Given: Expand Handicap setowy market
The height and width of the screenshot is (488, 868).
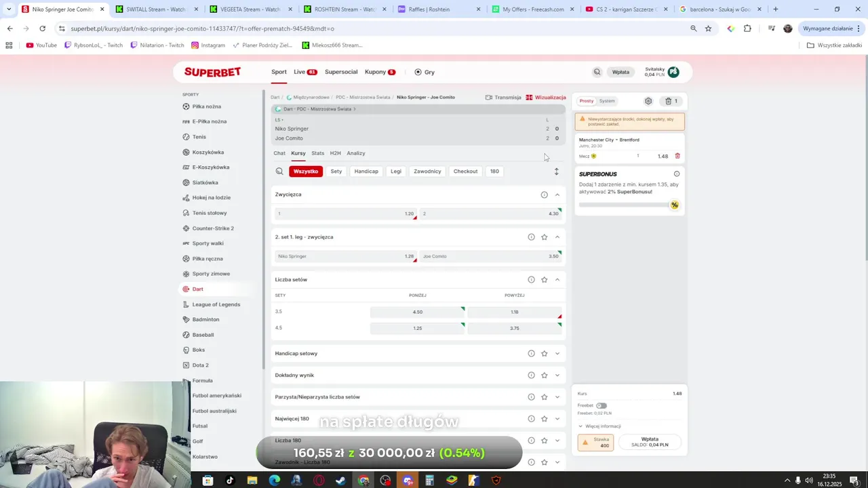Looking at the screenshot, I should coord(557,354).
